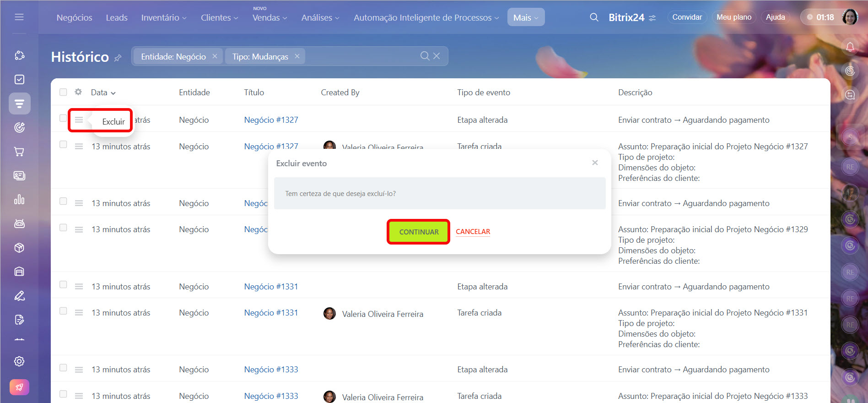Open the Data column sort dropdown

[x=103, y=93]
